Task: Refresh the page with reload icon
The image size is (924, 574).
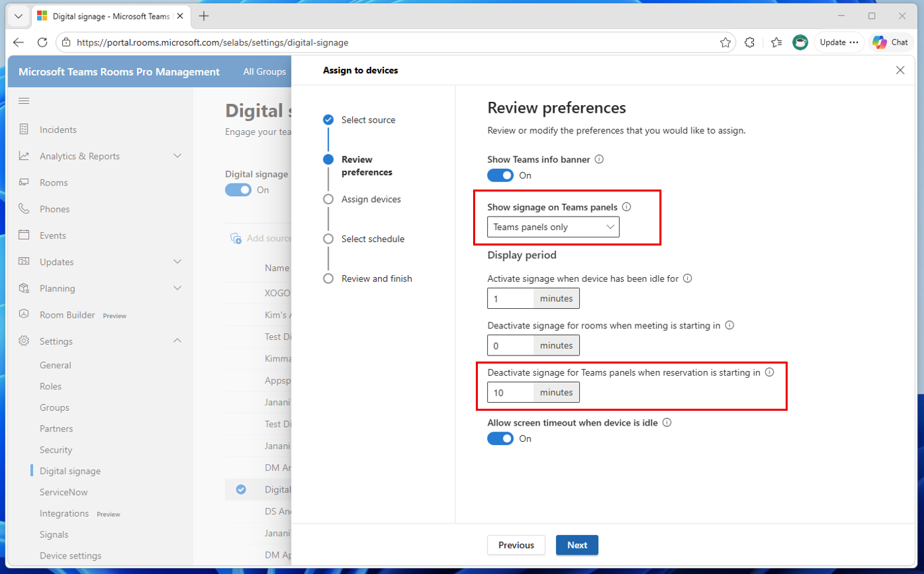Action: tap(42, 42)
